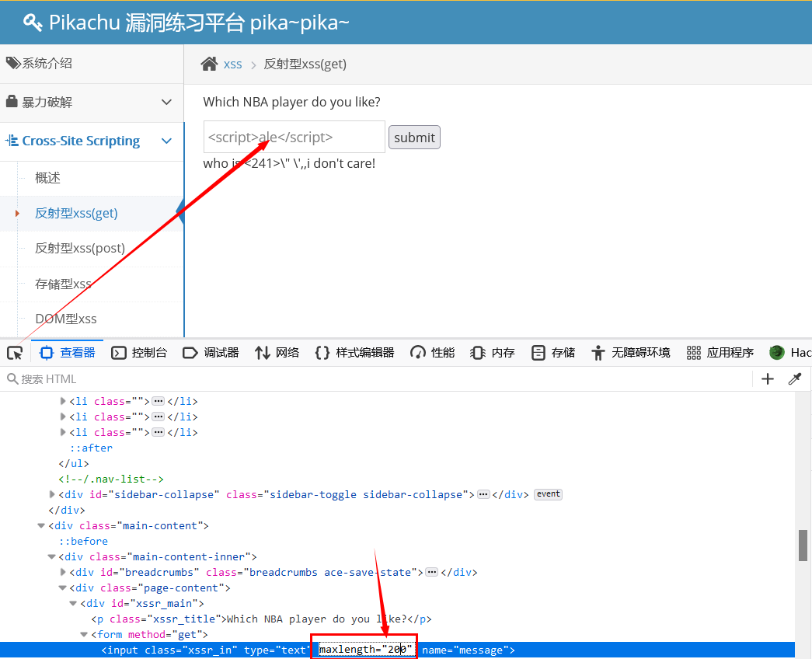Click the NBA player message input field

(294, 138)
